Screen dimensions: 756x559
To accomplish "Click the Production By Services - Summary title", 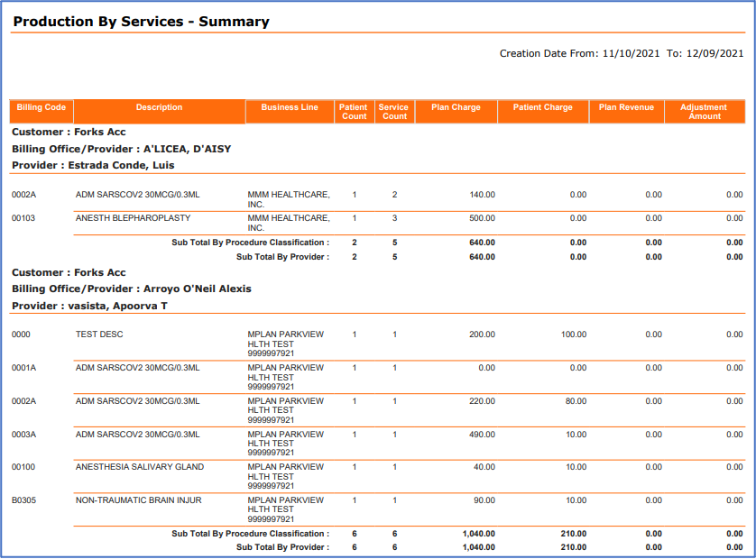I will (x=141, y=22).
